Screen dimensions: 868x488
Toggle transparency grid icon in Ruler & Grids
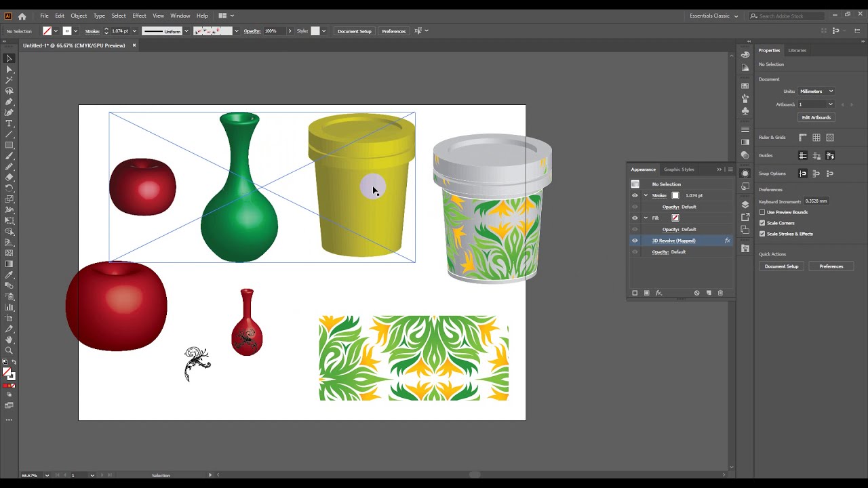point(830,138)
